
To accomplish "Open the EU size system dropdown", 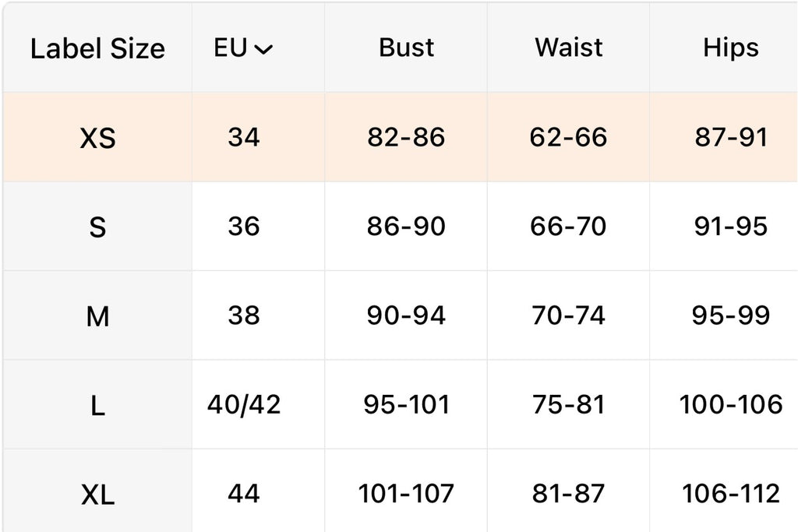I will coord(243,48).
